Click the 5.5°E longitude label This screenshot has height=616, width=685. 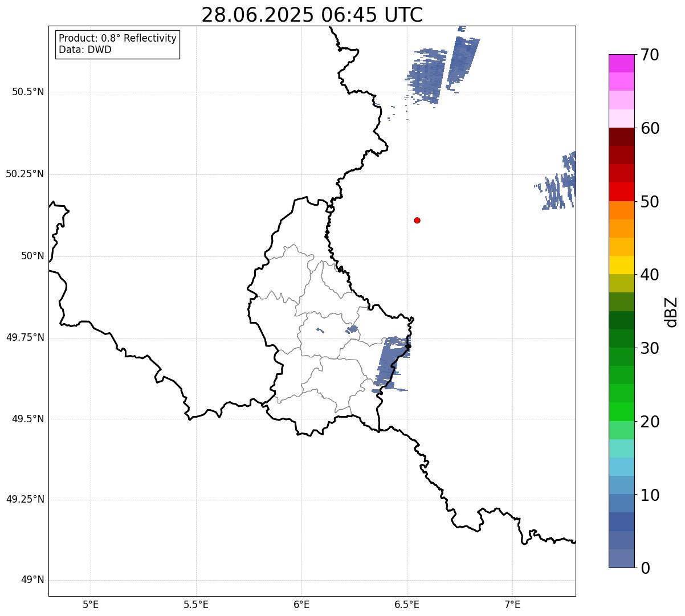coord(196,605)
